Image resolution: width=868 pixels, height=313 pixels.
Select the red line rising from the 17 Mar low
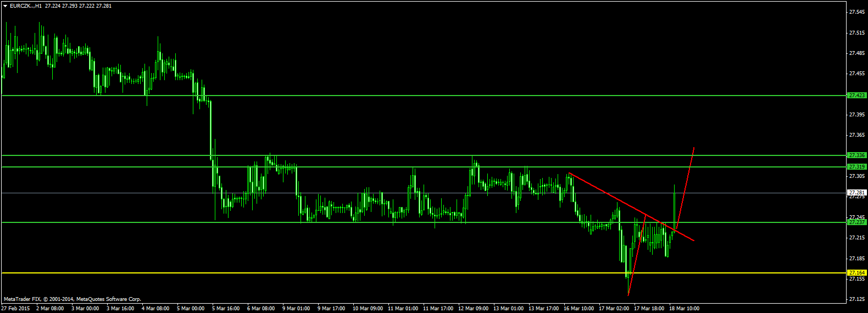(637, 257)
